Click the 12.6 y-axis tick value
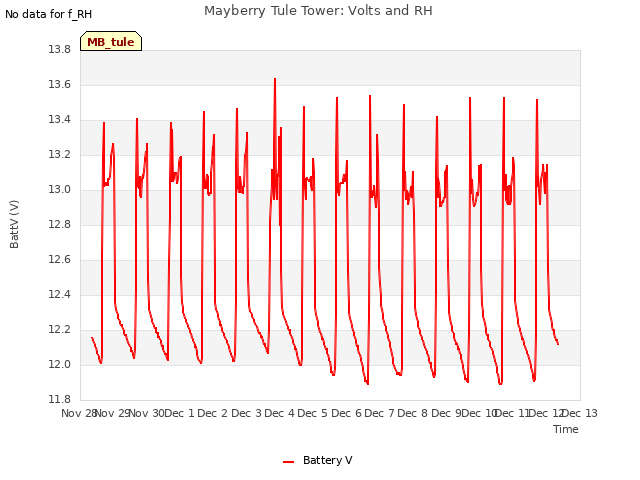Viewport: 640px width, 480px height. tap(60, 260)
